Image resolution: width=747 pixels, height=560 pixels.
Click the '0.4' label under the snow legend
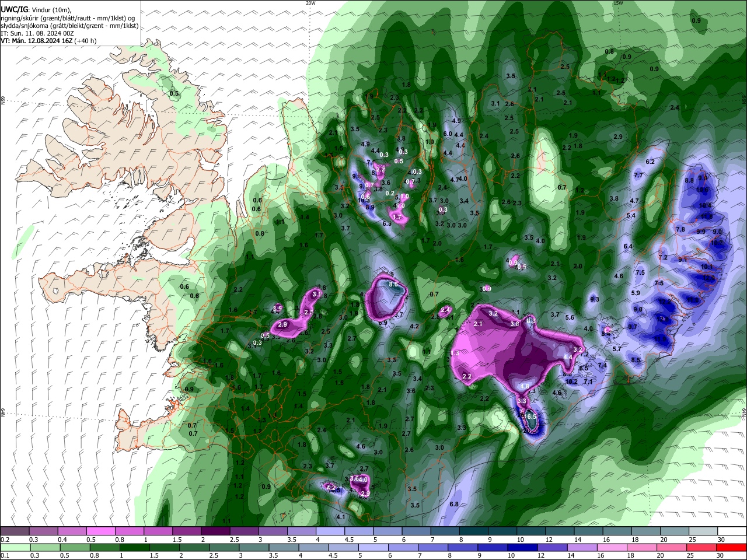coord(62,540)
